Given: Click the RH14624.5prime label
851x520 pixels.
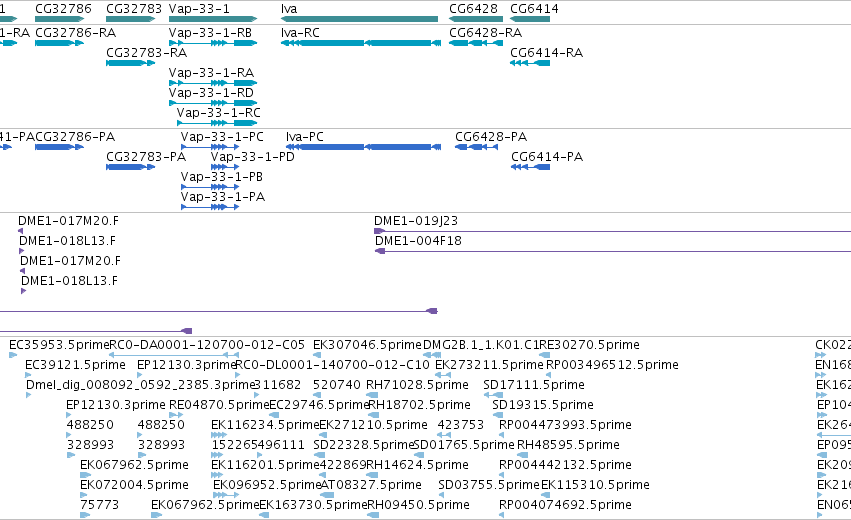Looking at the screenshot, I should [x=417, y=466].
